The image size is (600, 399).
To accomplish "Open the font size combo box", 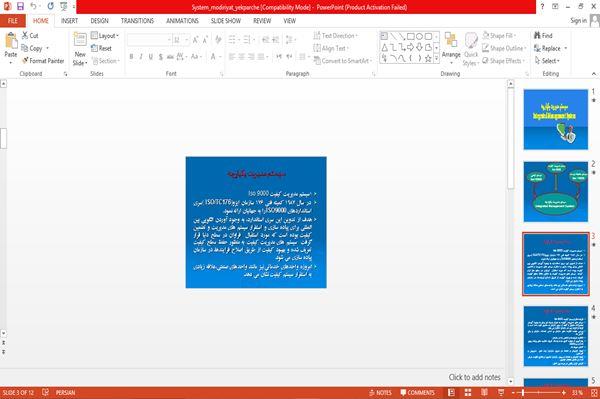I will coord(181,40).
